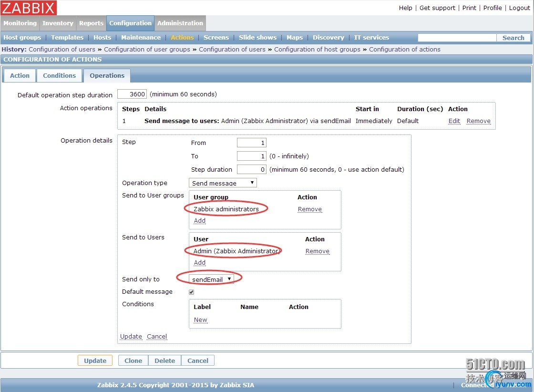Screen dimensions: 534x392
Task: Open the Reports menu
Action: tap(91, 23)
